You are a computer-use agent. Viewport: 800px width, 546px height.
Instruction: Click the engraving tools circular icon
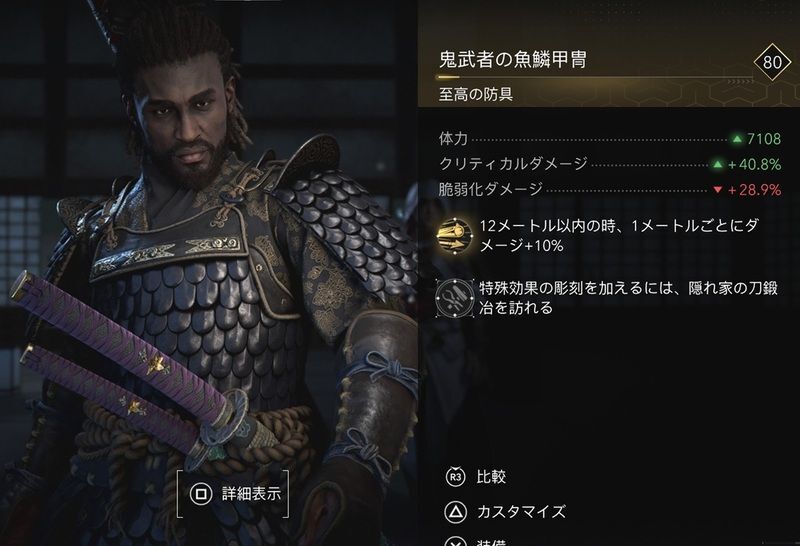click(455, 297)
